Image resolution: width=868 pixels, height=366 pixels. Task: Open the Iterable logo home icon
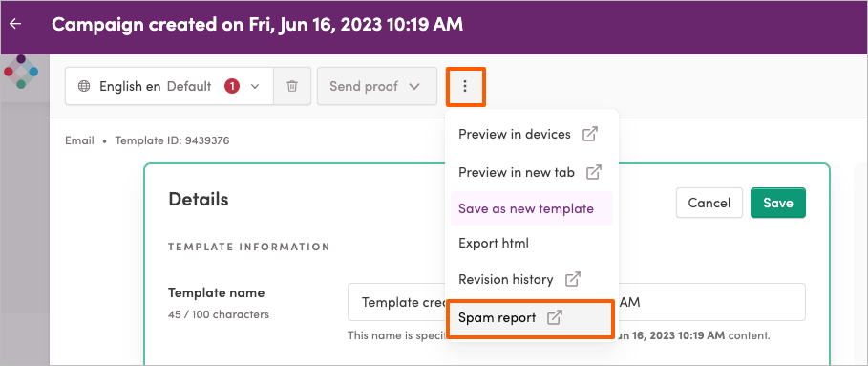[x=21, y=72]
